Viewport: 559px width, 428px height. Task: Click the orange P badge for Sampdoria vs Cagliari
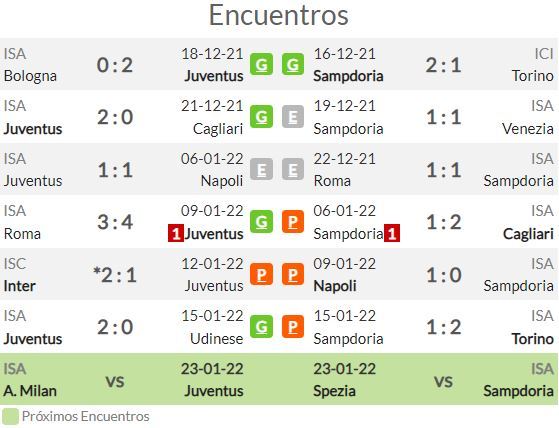[293, 222]
